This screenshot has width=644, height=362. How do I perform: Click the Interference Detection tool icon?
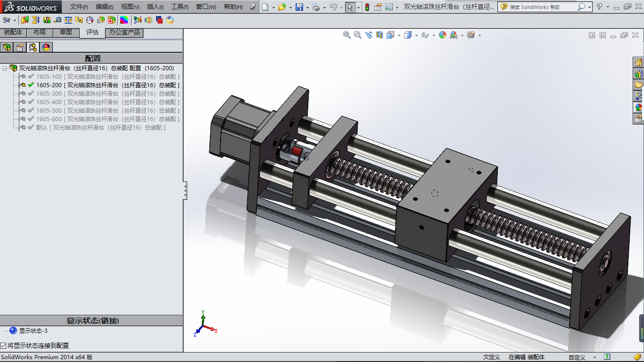pos(25,20)
